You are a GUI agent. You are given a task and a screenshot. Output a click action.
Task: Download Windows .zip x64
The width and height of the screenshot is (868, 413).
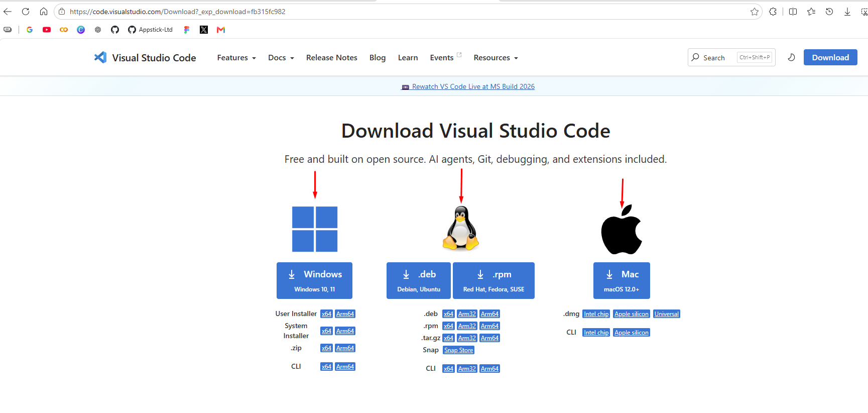click(x=326, y=348)
